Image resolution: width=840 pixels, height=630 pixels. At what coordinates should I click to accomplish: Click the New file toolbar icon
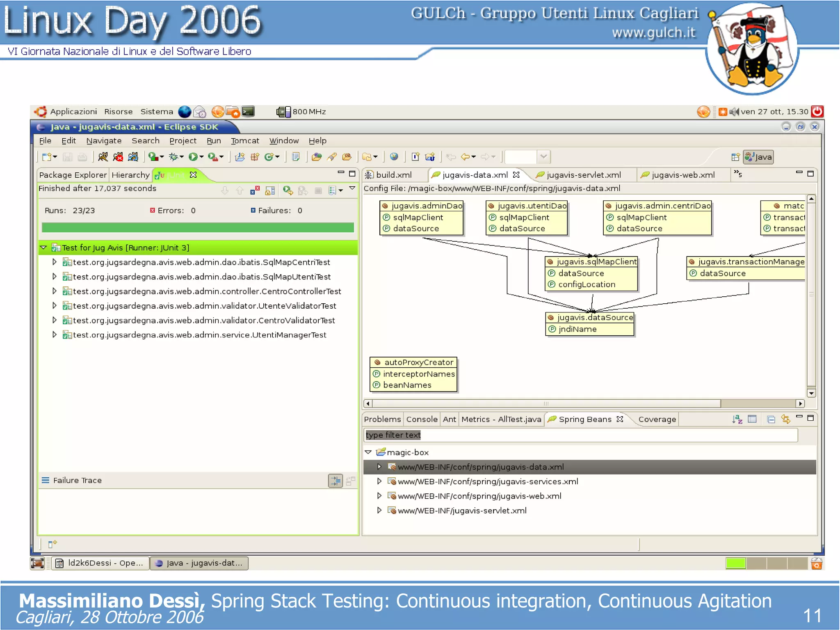coord(46,157)
